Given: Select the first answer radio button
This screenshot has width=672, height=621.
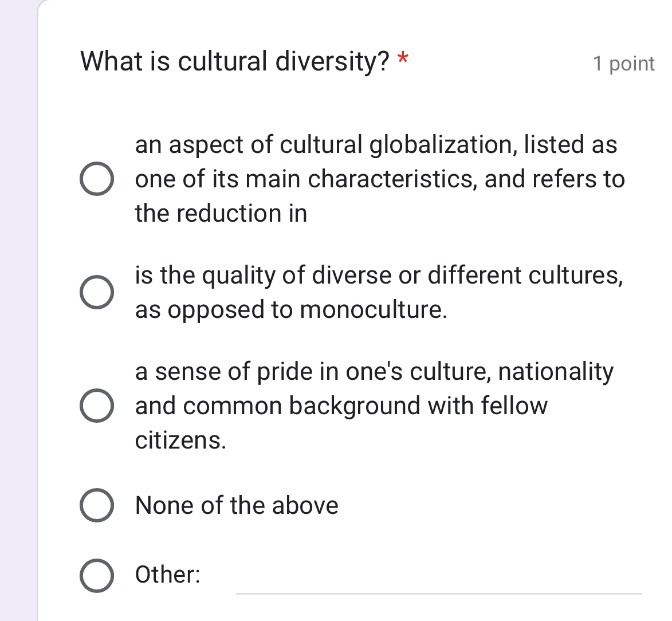Looking at the screenshot, I should point(96,179).
